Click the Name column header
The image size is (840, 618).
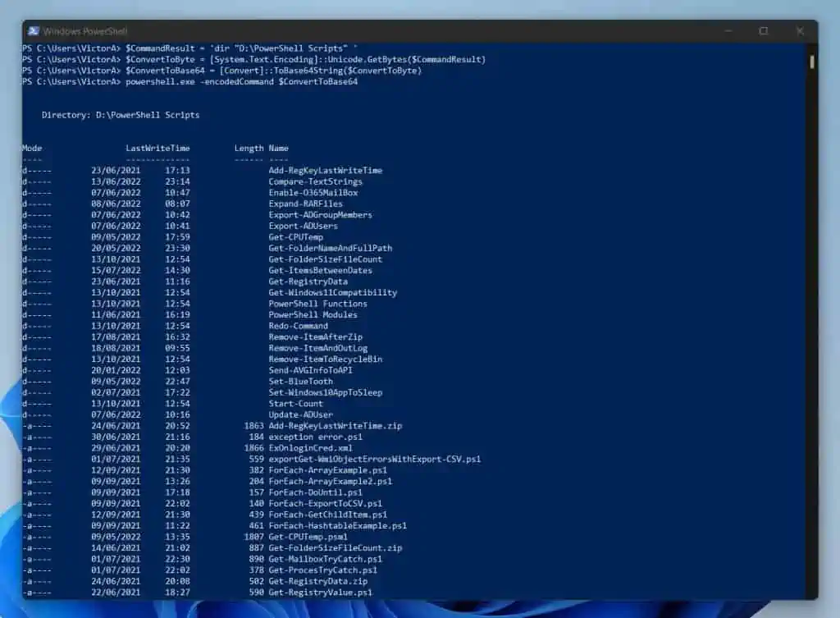279,148
